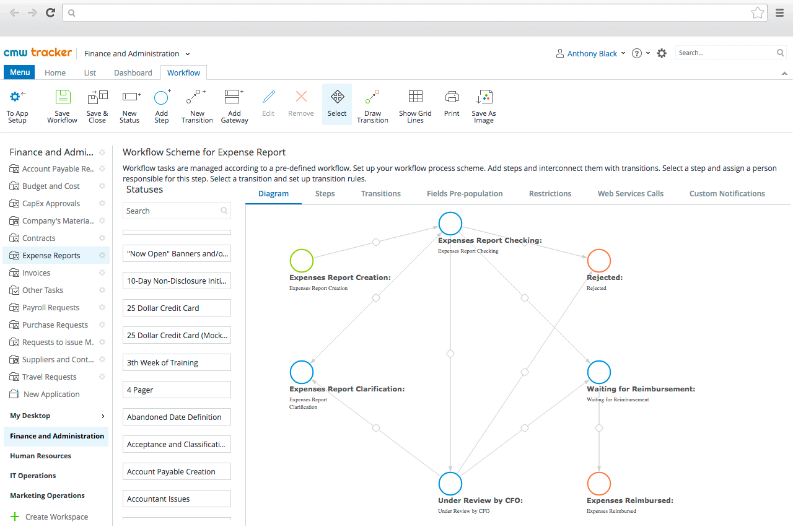Click the Save & Close toolbar icon
Viewport: 793px width, 532px height.
tap(97, 97)
